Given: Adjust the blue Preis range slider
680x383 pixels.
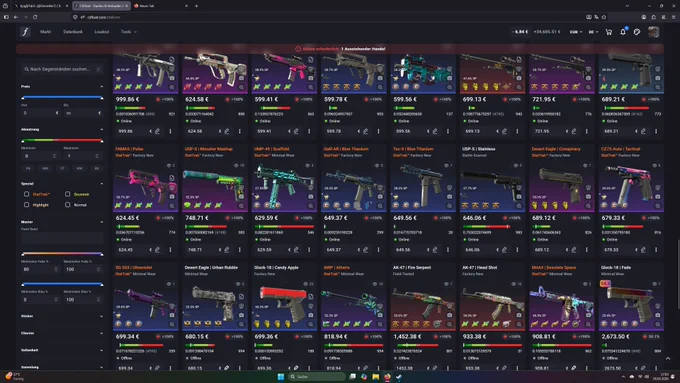Looking at the screenshot, I should pos(62,98).
